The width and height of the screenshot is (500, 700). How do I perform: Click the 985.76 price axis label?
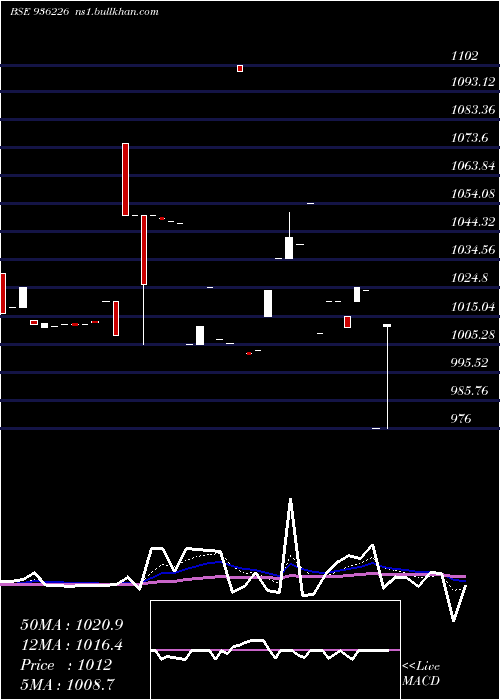pyautogui.click(x=469, y=391)
